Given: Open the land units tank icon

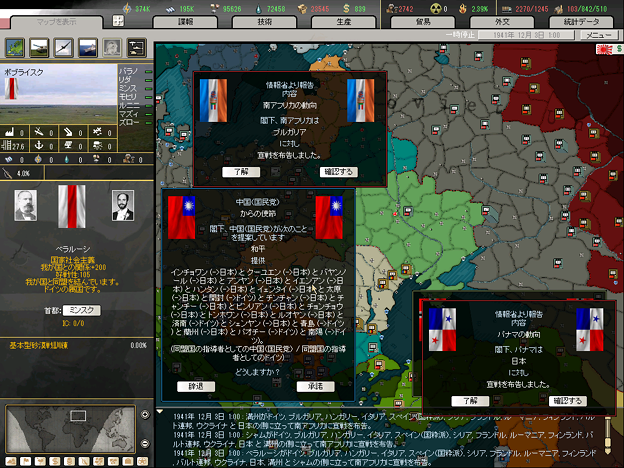Looking at the screenshot, I should tap(39, 47).
